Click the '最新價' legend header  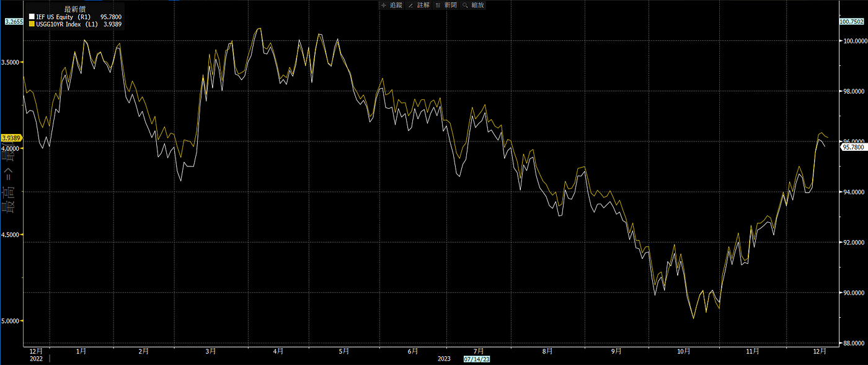coord(74,9)
